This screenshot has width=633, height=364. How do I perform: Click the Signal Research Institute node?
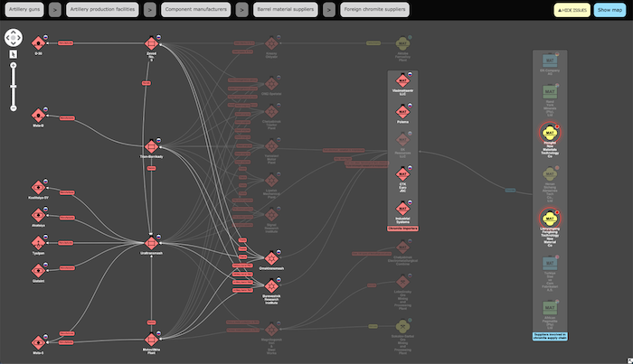click(271, 215)
